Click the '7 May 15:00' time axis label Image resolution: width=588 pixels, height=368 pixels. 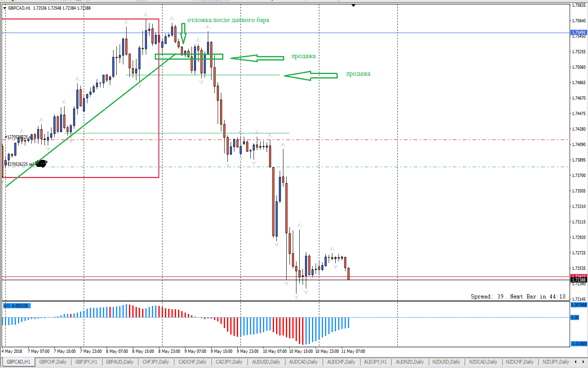tap(65, 351)
